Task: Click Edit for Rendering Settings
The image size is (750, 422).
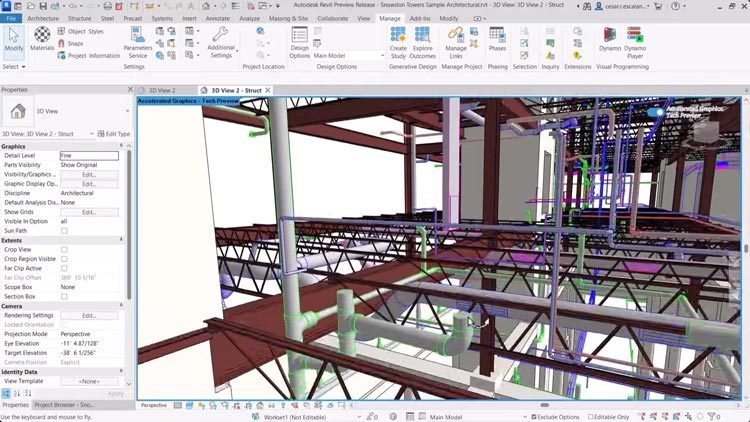Action: (x=89, y=315)
